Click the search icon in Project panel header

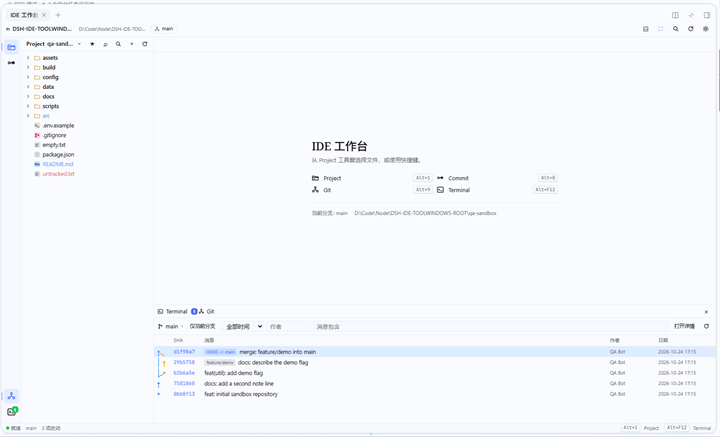point(118,44)
